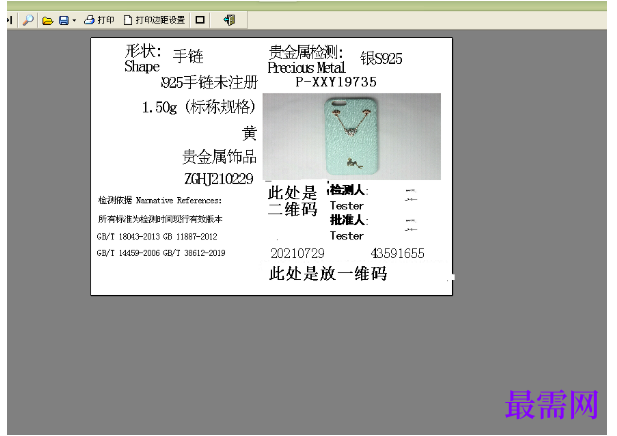This screenshot has width=617, height=436.
Task: Click the 此处是放一维码 barcode placeholder
Action: (328, 273)
